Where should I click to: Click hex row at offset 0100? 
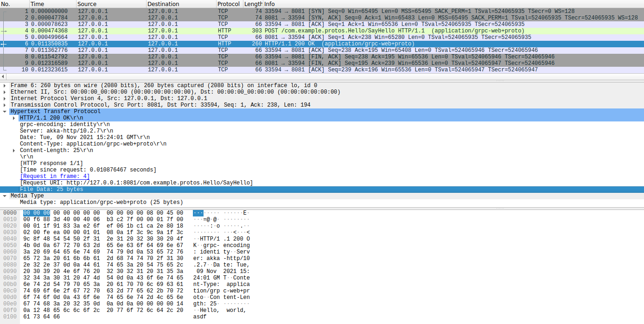tap(42, 317)
